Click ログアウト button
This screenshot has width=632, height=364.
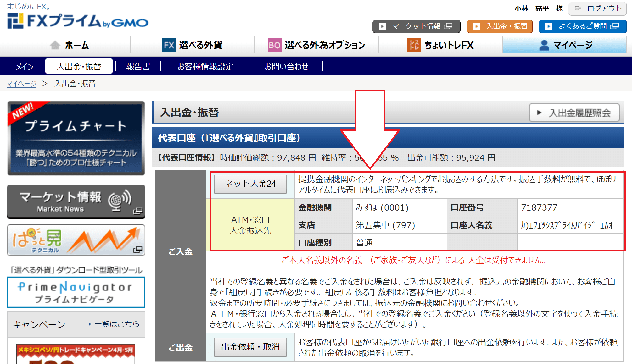(x=598, y=8)
